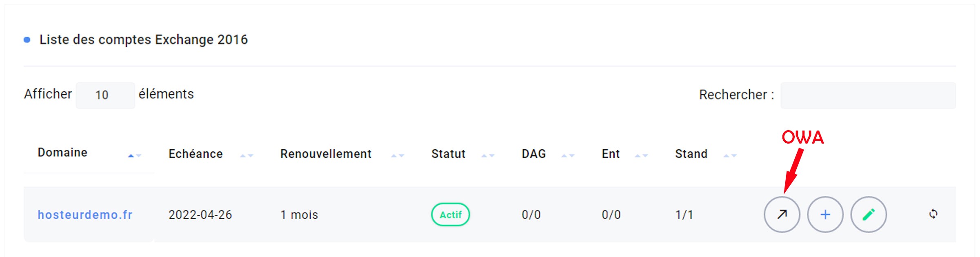Click the Stand 1/1 value in the row
The height and width of the screenshot is (257, 980).
[x=684, y=215]
